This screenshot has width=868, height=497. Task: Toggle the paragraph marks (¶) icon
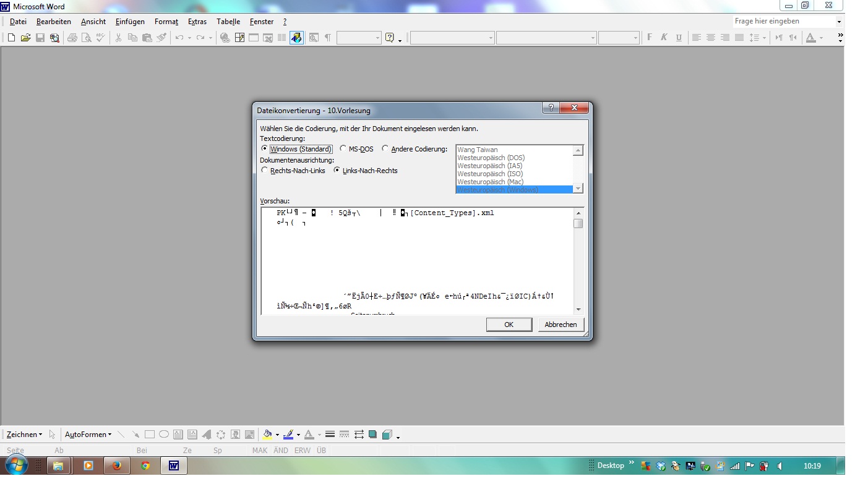[x=328, y=38]
